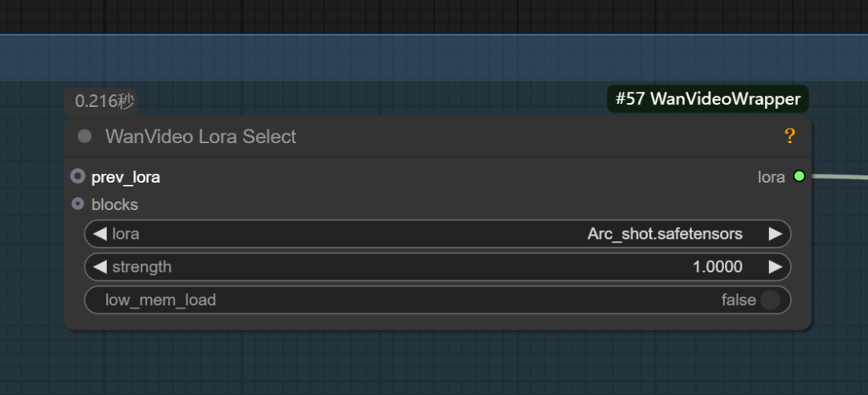
Task: Select the WanVideo Lora Select title bar
Action: [438, 136]
